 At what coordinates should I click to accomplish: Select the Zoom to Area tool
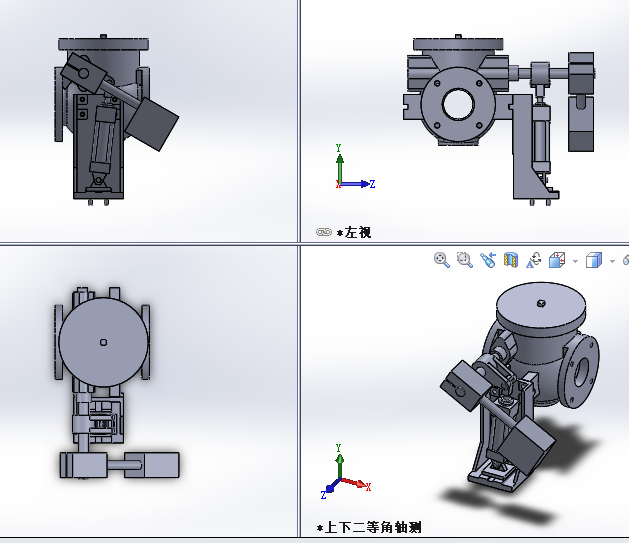tap(465, 260)
